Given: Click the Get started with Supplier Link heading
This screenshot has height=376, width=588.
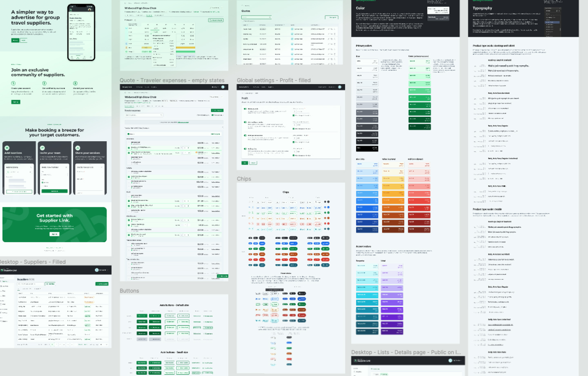Looking at the screenshot, I should point(54,218).
